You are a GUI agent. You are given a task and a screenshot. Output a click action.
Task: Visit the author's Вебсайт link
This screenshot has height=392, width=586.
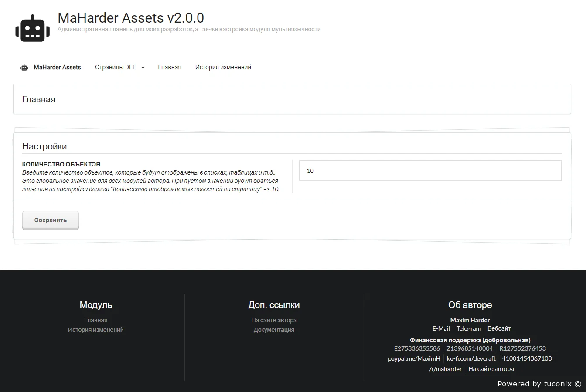click(499, 329)
